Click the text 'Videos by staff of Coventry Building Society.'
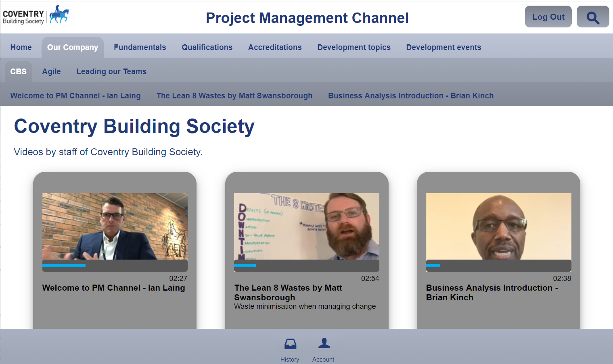The height and width of the screenshot is (364, 613). click(x=108, y=152)
